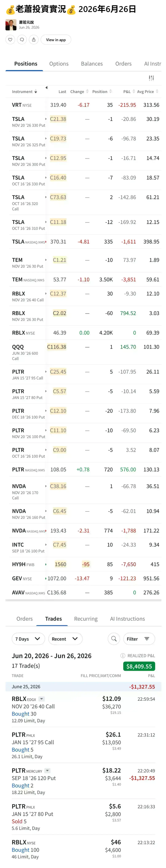Tap the View in app button
Screen dimensions: 166x868
pos(56,40)
